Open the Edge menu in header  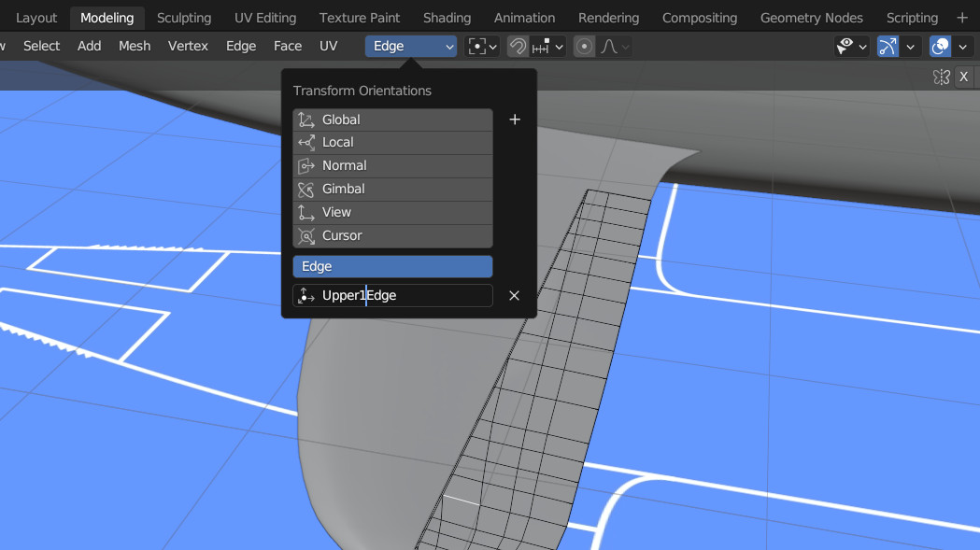point(241,46)
